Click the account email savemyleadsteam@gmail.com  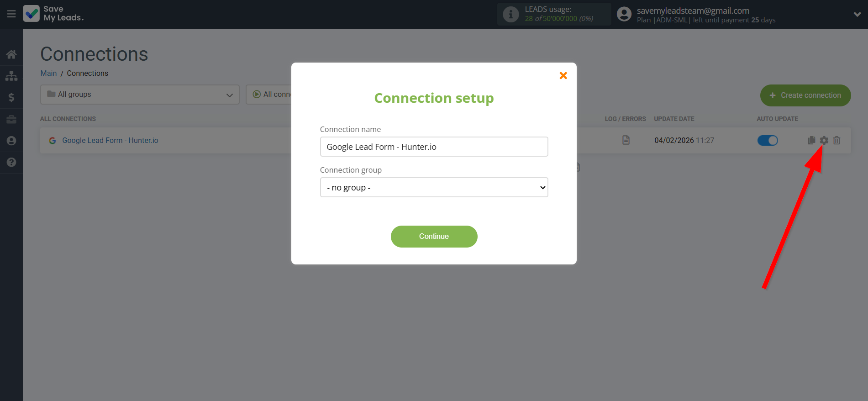tap(693, 11)
